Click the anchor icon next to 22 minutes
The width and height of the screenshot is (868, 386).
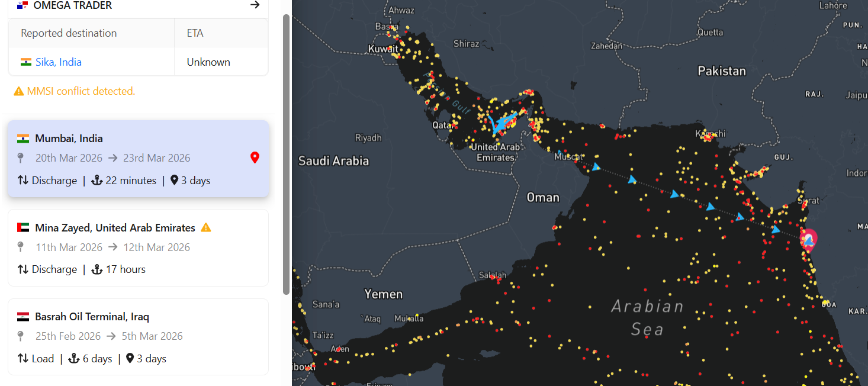pyautogui.click(x=97, y=181)
